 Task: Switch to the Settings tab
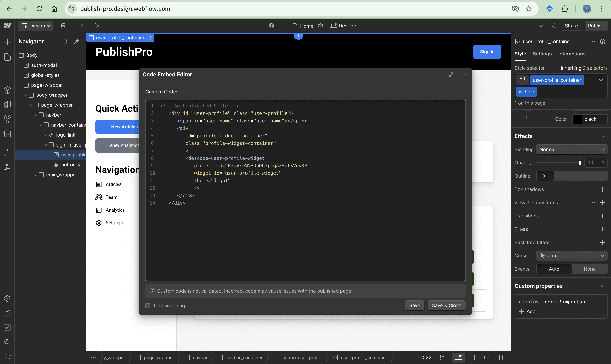(x=542, y=54)
